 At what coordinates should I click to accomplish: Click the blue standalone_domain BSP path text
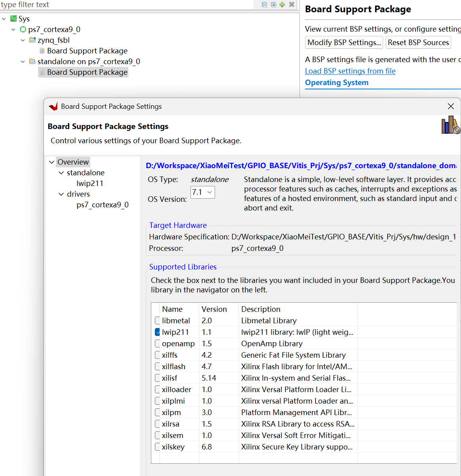point(301,165)
